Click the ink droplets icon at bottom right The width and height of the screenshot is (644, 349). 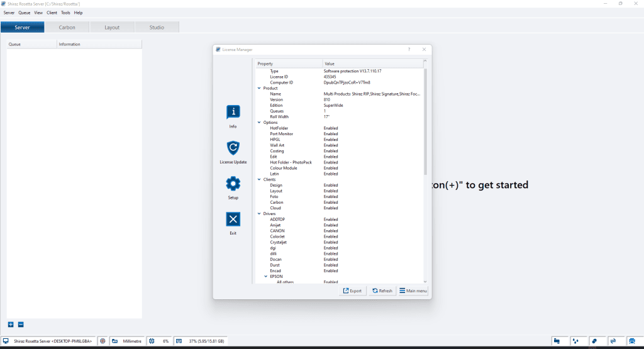pos(575,341)
